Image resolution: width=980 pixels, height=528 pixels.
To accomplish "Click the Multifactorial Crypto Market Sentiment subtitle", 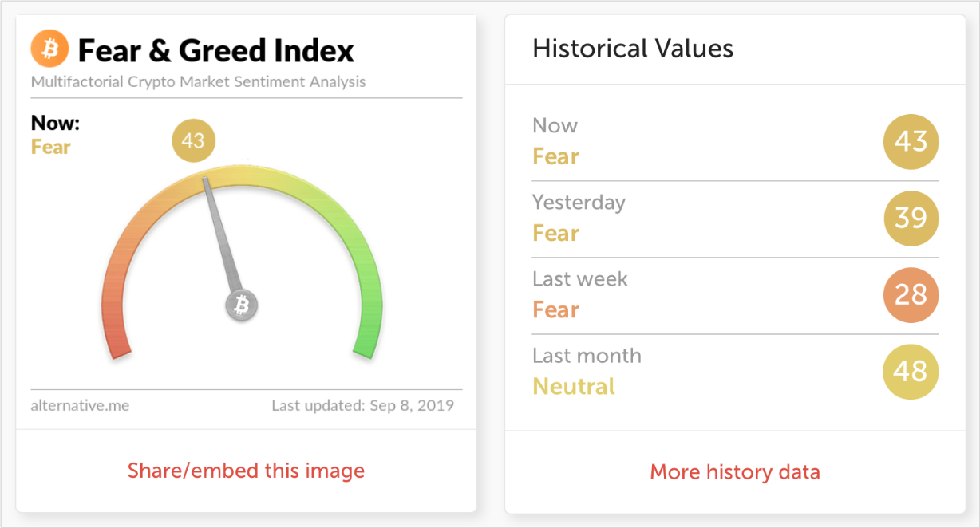I will 198,81.
